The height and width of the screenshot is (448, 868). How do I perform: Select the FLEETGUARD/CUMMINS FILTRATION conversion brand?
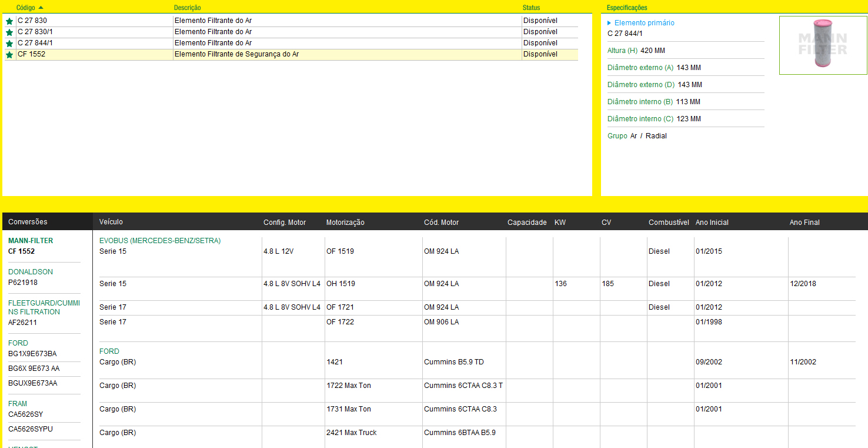(44, 307)
